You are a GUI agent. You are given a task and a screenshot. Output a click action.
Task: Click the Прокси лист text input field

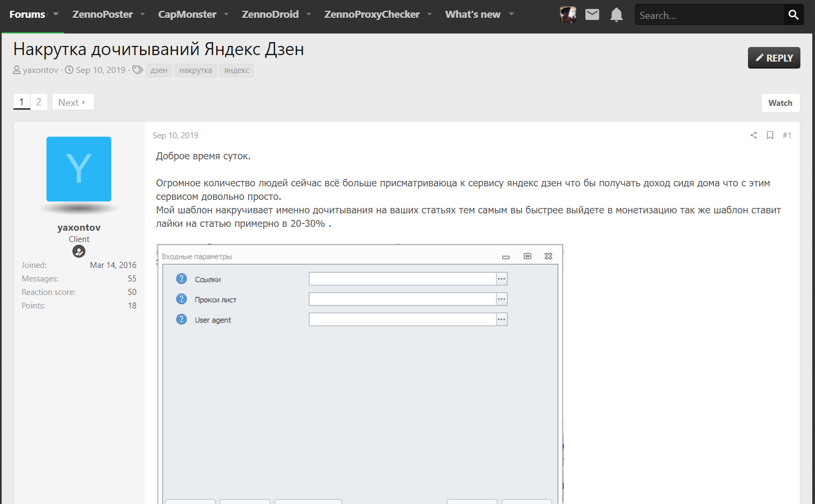pos(403,299)
